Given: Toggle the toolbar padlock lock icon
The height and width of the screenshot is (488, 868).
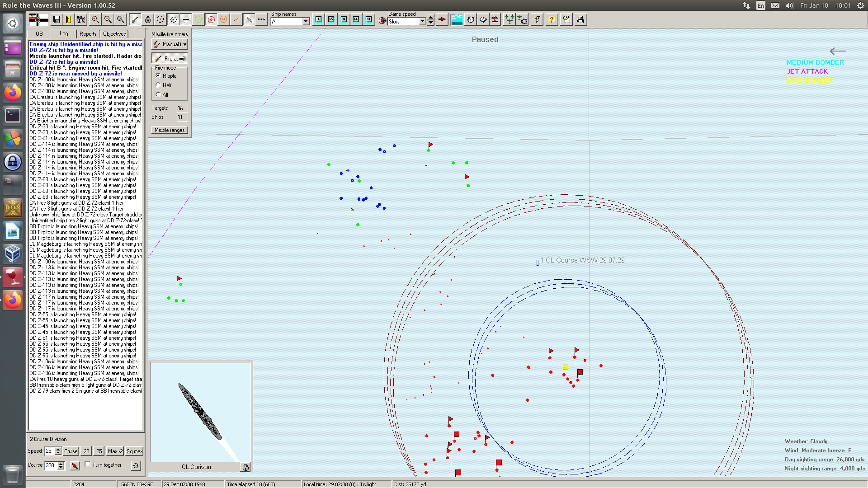Looking at the screenshot, I should (x=148, y=19).
